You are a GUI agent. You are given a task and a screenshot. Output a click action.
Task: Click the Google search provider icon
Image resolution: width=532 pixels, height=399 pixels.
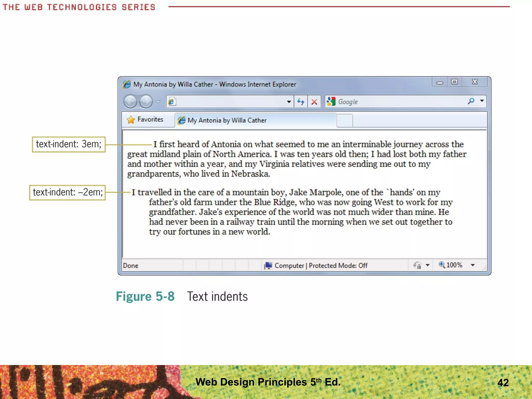(x=331, y=101)
